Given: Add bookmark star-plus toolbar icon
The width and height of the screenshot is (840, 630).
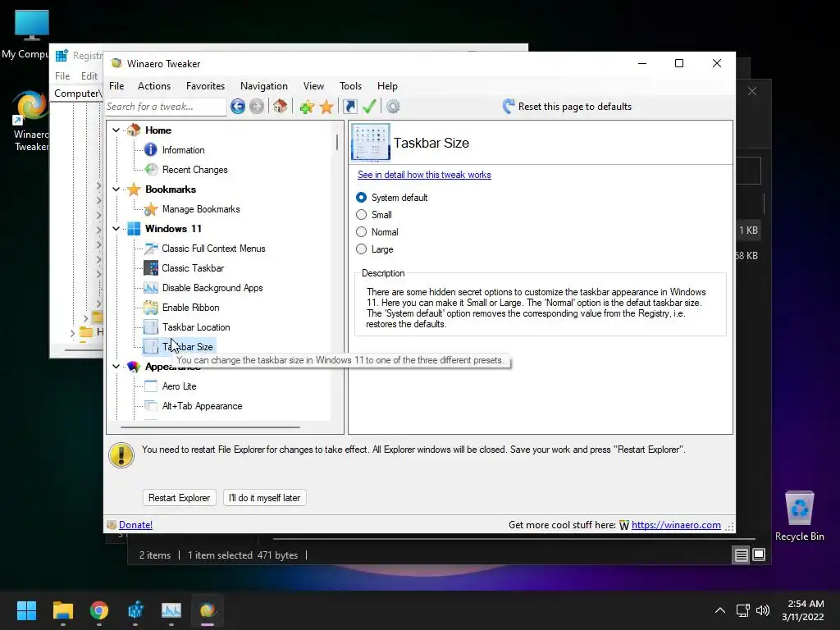Looking at the screenshot, I should (x=307, y=107).
